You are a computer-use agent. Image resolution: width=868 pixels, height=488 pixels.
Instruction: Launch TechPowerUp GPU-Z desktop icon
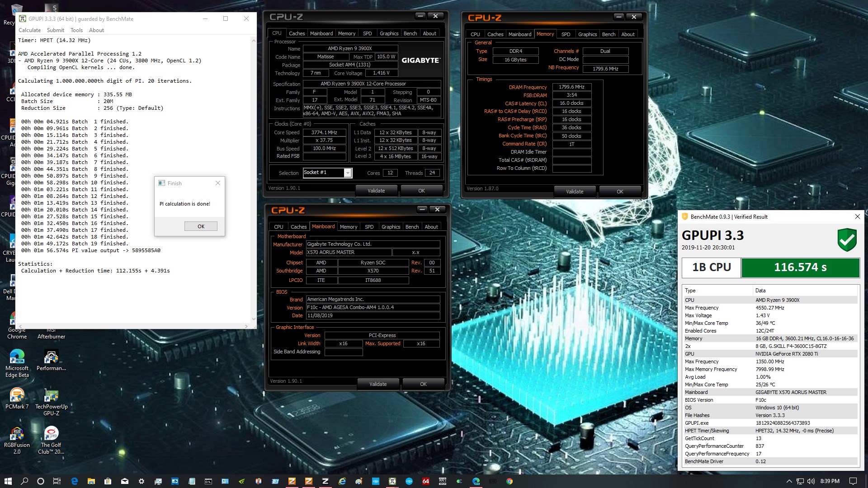pos(51,402)
